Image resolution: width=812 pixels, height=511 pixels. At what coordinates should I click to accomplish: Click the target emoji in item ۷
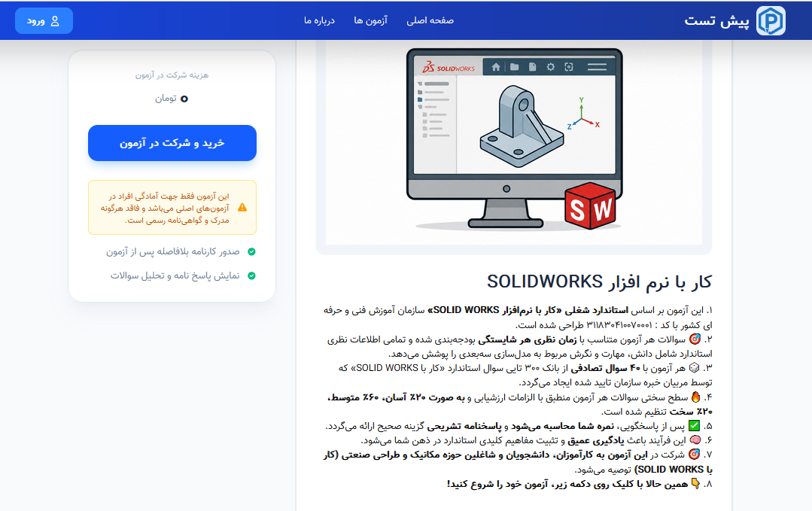695,455
